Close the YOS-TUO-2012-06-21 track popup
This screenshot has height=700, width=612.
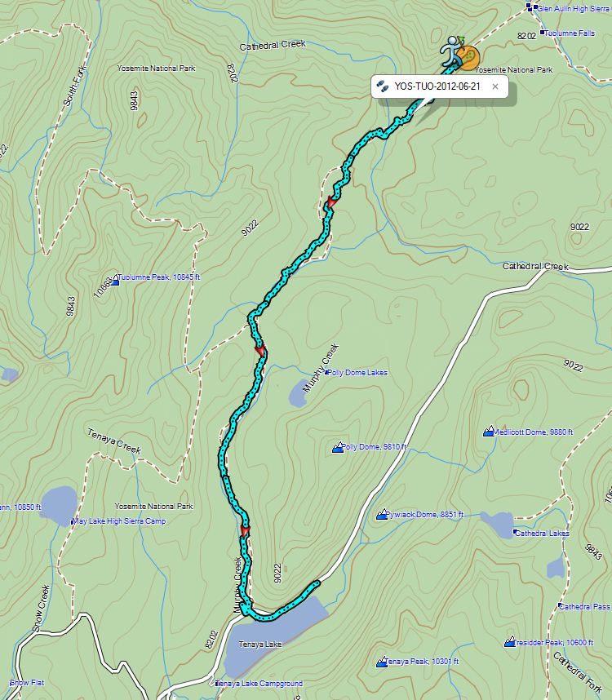pos(495,86)
